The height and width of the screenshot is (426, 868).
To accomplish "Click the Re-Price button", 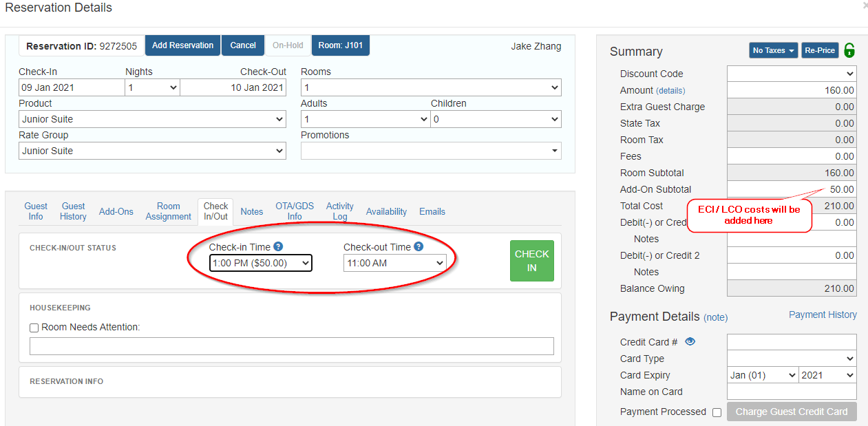I will tap(820, 50).
